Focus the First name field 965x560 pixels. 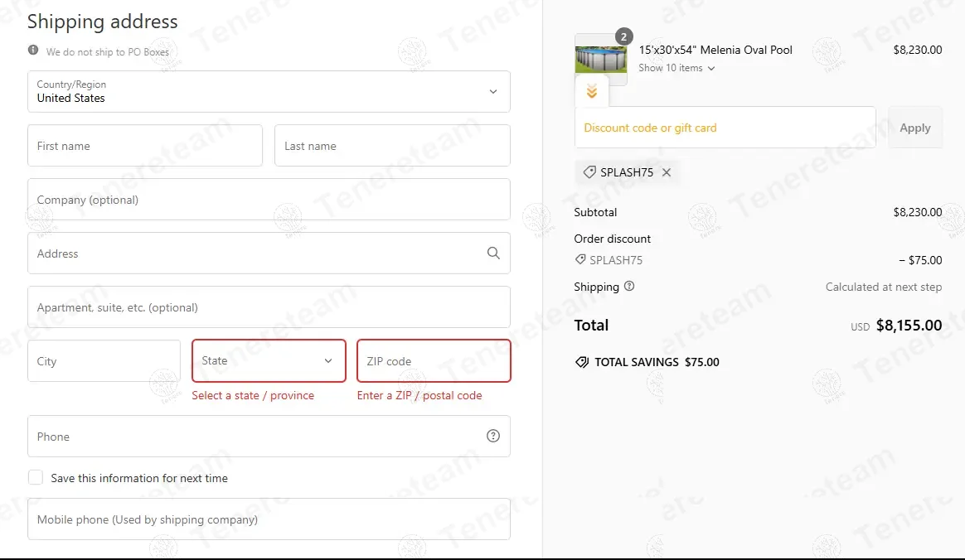tap(145, 146)
